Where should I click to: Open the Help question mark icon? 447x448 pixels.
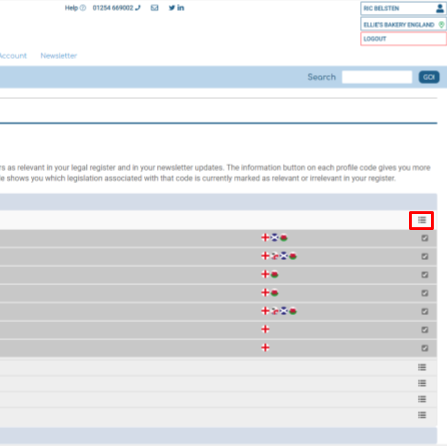83,8
